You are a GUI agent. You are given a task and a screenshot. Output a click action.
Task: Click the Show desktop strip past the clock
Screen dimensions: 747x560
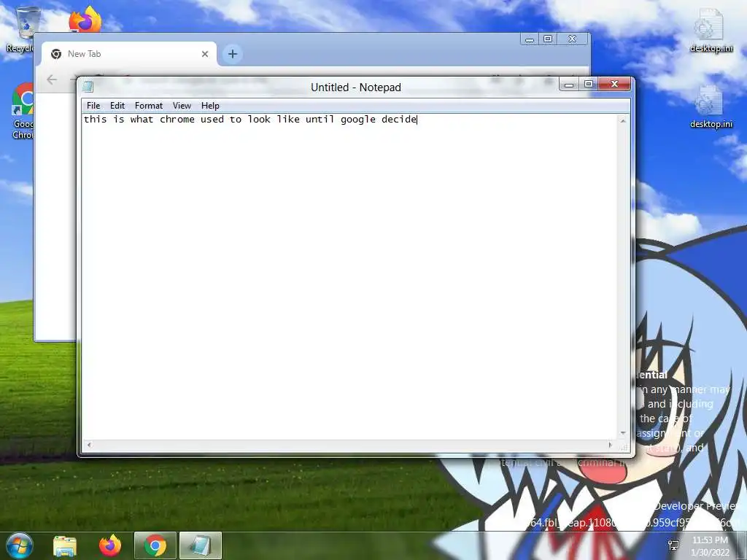(742, 545)
